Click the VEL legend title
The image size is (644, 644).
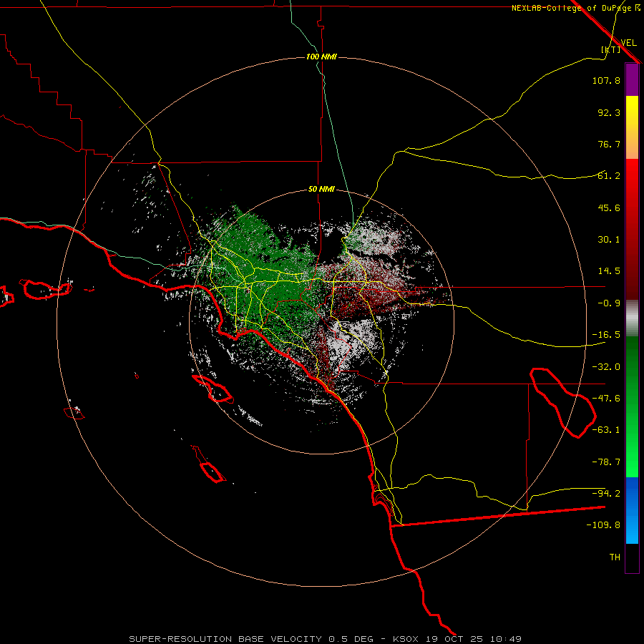628,43
